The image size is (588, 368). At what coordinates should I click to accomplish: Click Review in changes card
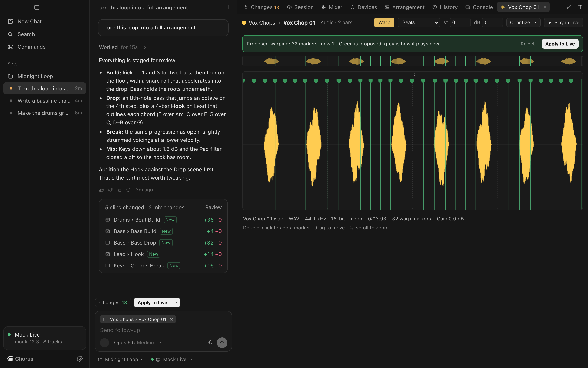[213, 207]
